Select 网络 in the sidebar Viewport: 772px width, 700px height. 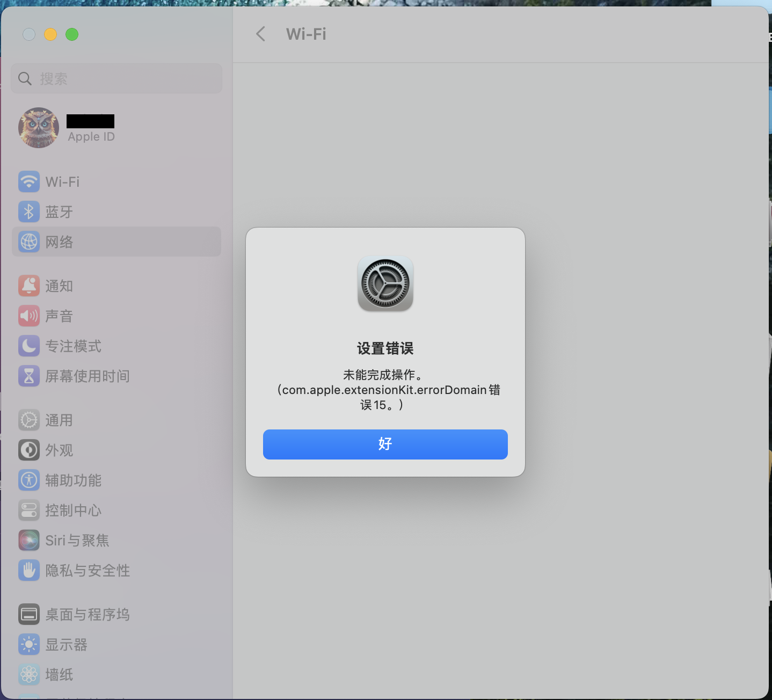[116, 242]
